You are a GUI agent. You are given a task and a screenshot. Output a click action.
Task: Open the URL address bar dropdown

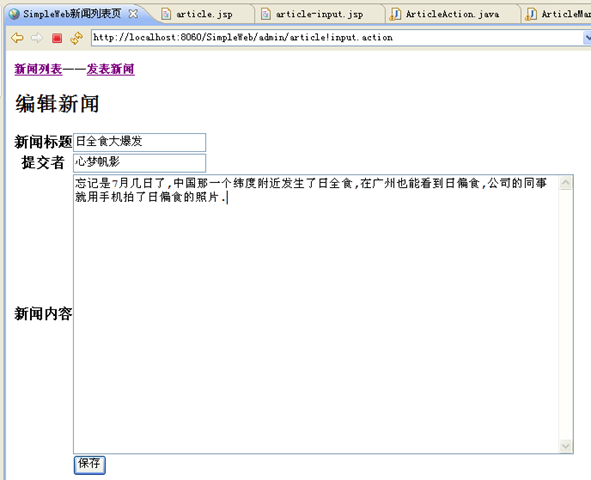click(587, 38)
